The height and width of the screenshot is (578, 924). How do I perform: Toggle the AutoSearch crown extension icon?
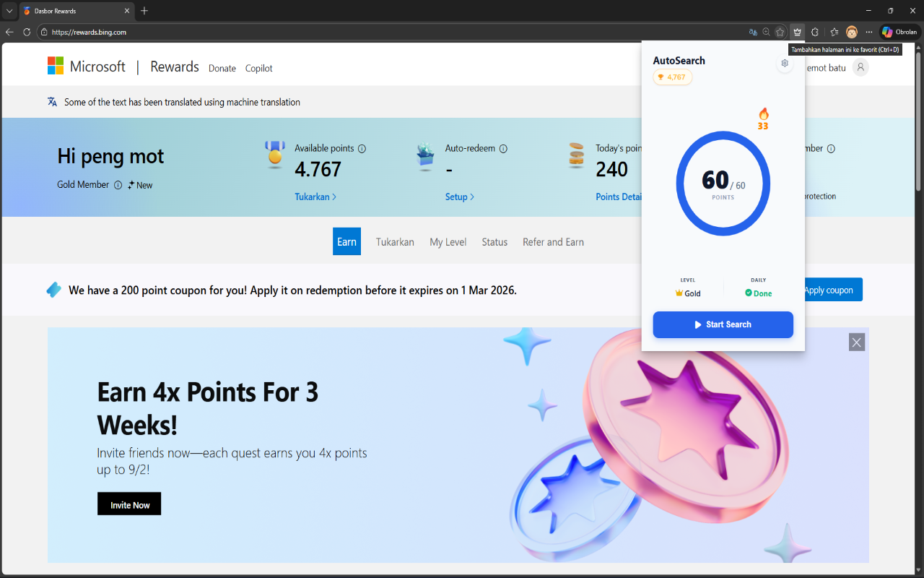[797, 32]
